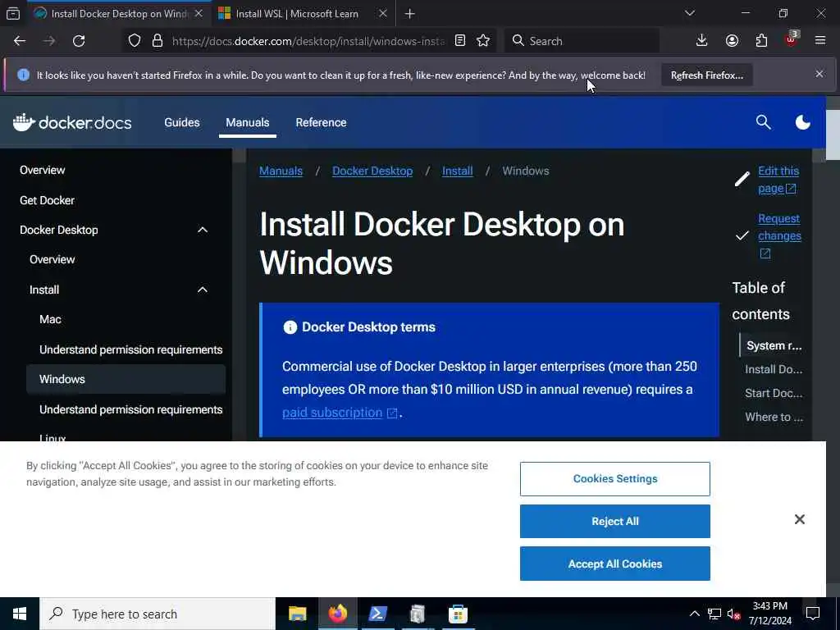840x630 pixels.
Task: Open Firefox View icon left of the tabs
Action: (x=13, y=13)
